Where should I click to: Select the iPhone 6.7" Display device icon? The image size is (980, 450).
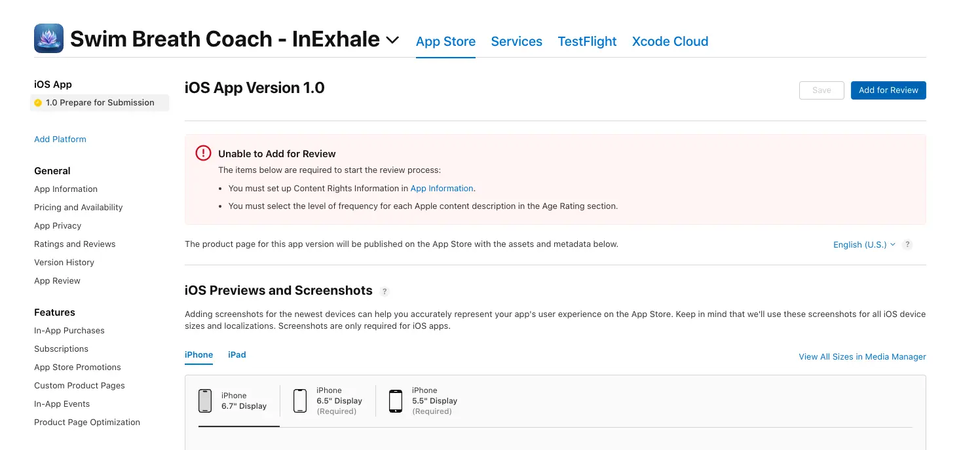pos(205,401)
